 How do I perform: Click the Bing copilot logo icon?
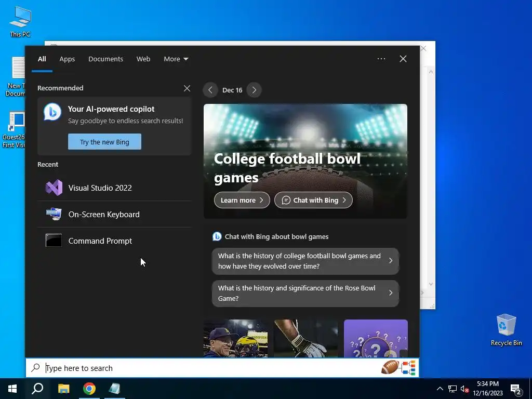pos(52,112)
